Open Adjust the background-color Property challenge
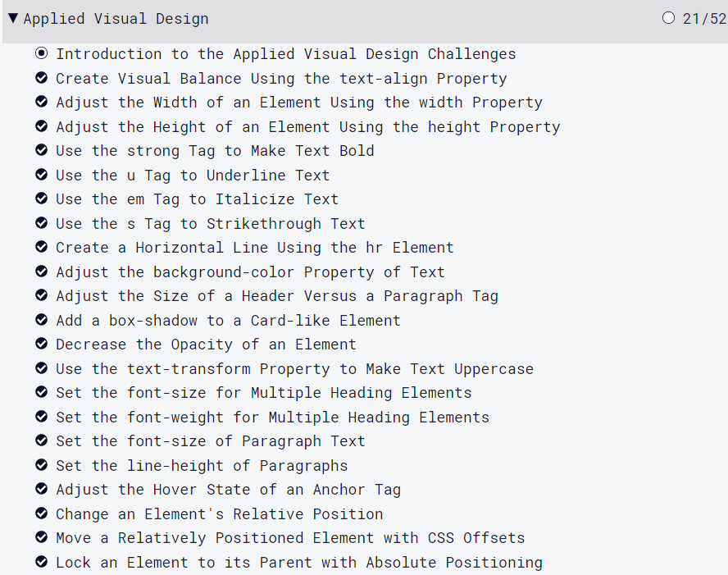Screen dimensions: 728x575 [x=250, y=272]
